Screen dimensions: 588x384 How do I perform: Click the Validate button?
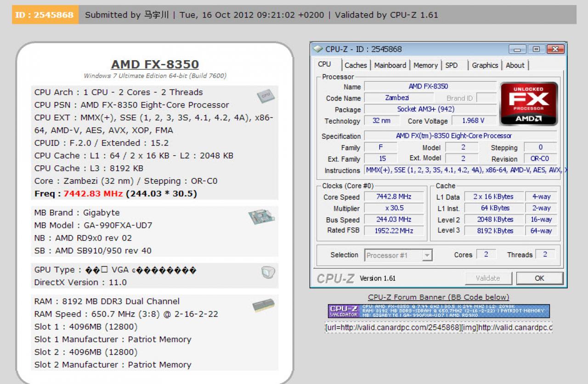point(488,278)
